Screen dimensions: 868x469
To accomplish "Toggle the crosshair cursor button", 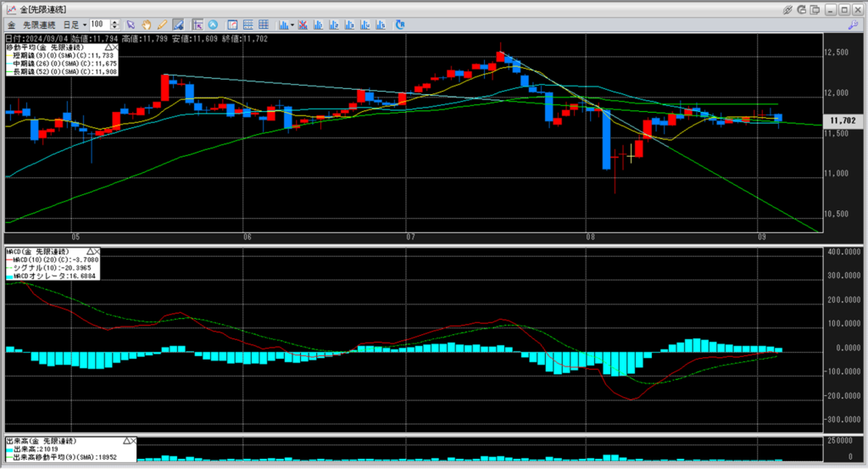I will pos(198,25).
